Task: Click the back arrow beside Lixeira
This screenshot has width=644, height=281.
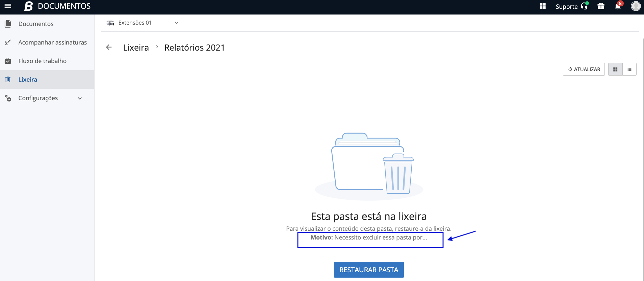Action: pos(109,47)
